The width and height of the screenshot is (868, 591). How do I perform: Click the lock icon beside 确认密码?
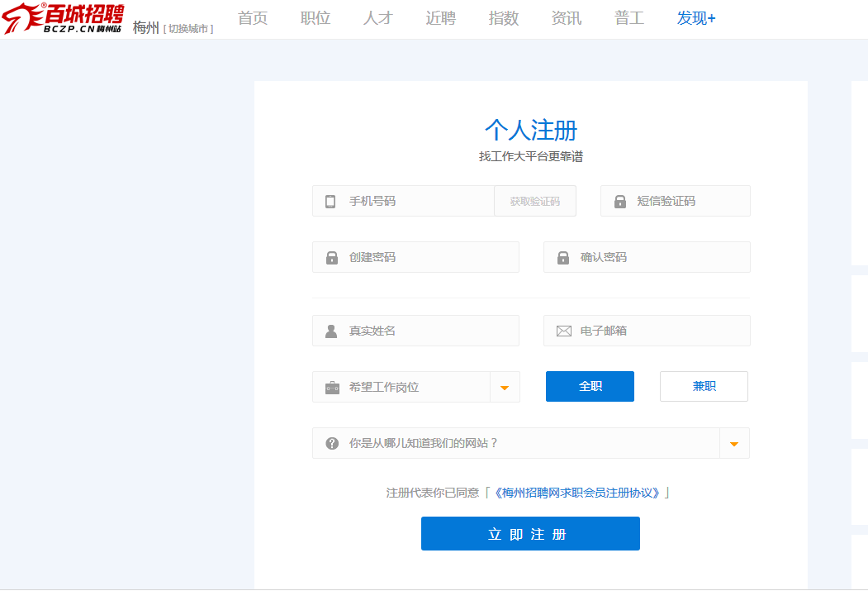pos(563,258)
